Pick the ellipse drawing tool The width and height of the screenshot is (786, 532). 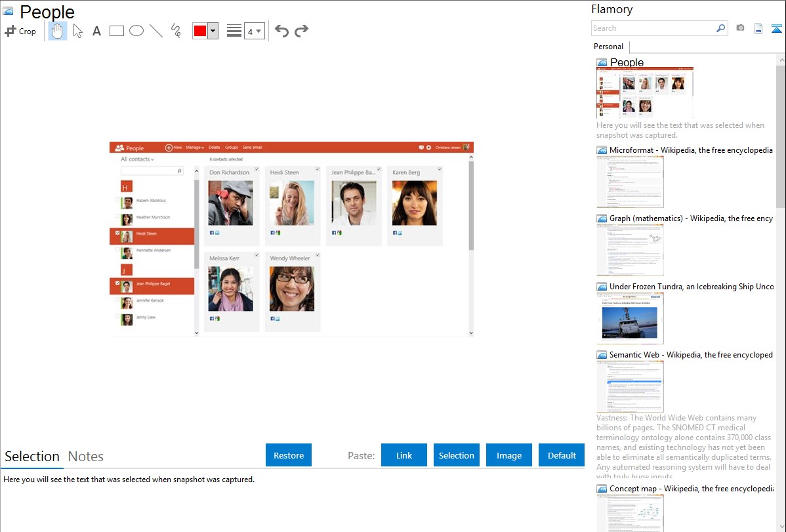click(136, 31)
